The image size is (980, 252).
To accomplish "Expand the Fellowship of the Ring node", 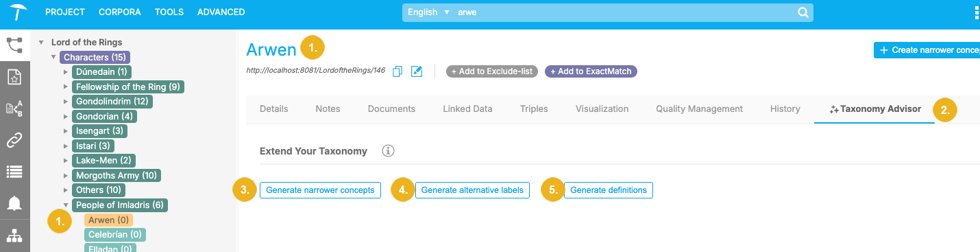I will click(x=66, y=87).
